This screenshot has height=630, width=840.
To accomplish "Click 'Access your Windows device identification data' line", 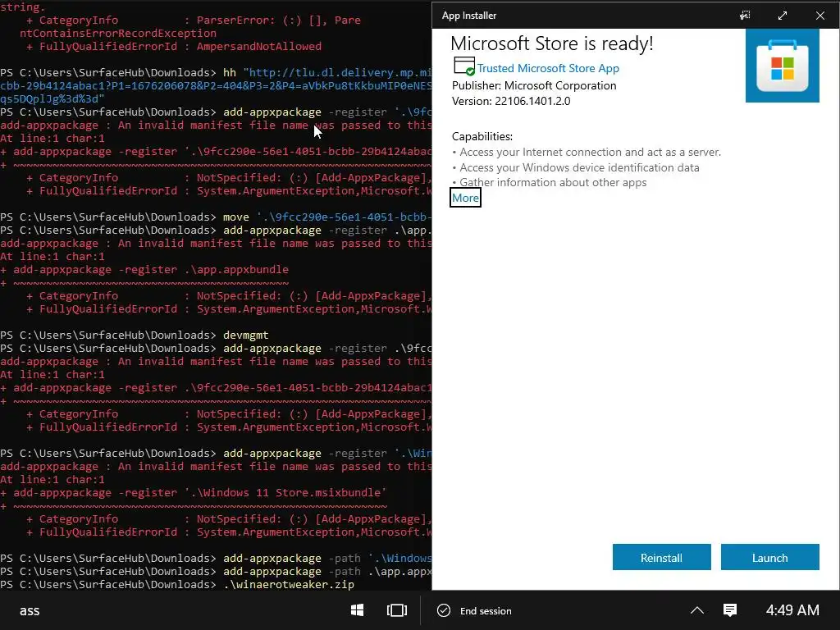I will click(579, 167).
